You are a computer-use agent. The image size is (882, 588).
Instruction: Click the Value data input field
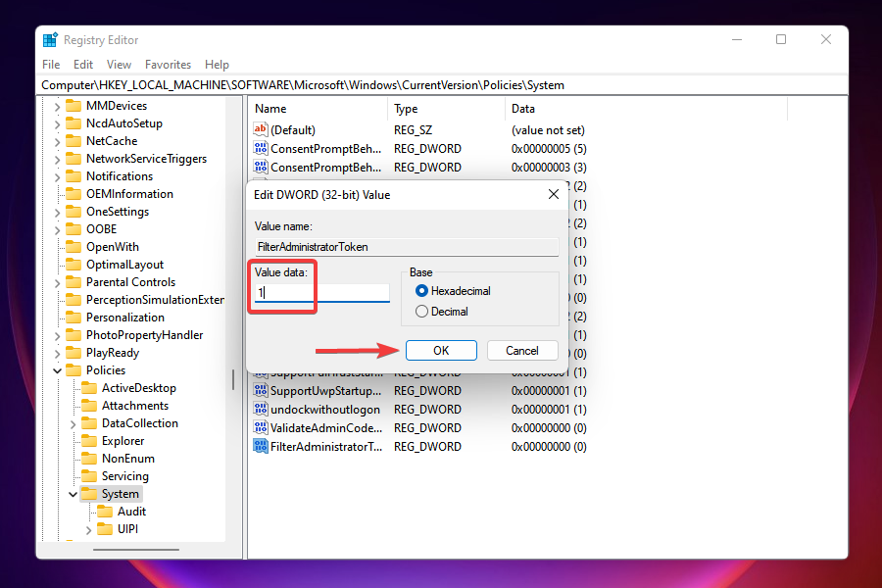click(x=321, y=292)
